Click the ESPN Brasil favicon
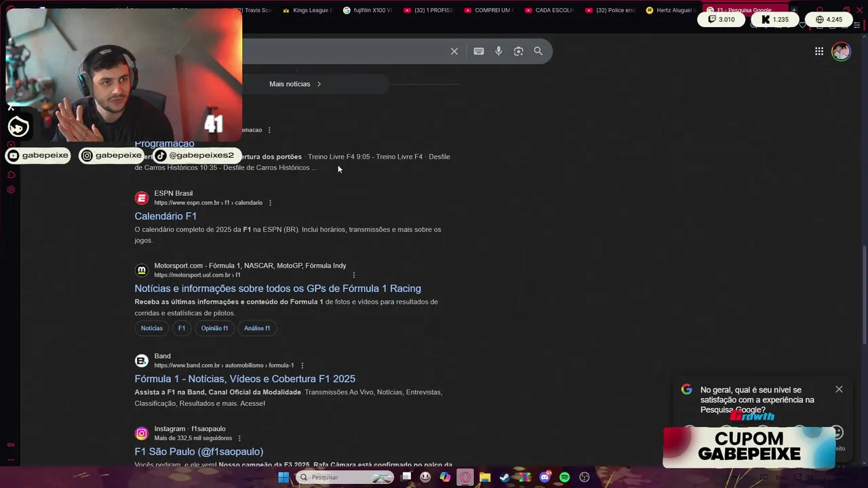Screen dimensions: 868x488 coord(142,198)
